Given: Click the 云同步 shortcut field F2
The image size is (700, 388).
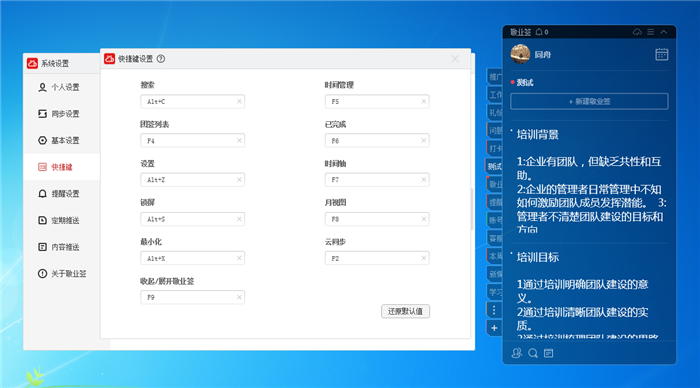Looking at the screenshot, I should click(377, 258).
